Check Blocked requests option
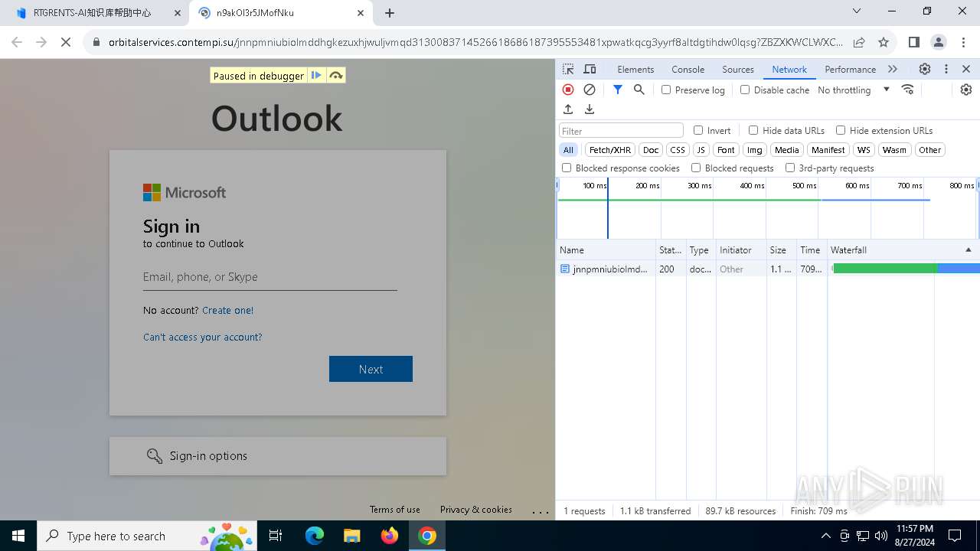The width and height of the screenshot is (980, 551). click(696, 168)
